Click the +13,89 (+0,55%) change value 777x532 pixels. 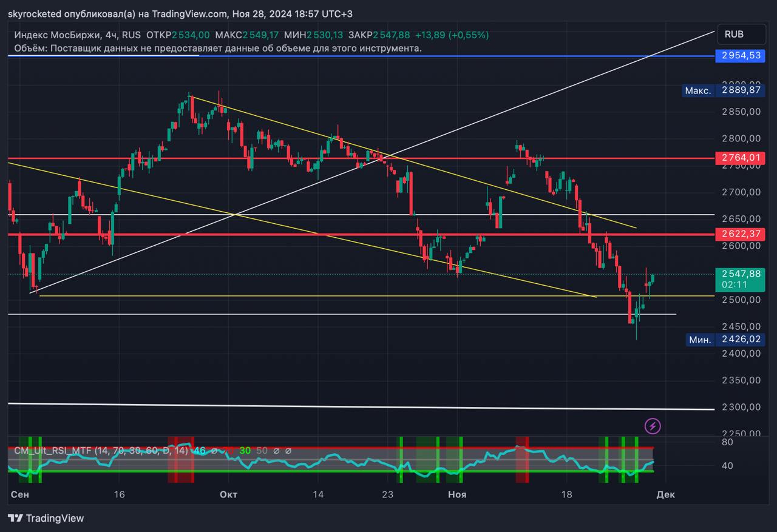tap(452, 35)
